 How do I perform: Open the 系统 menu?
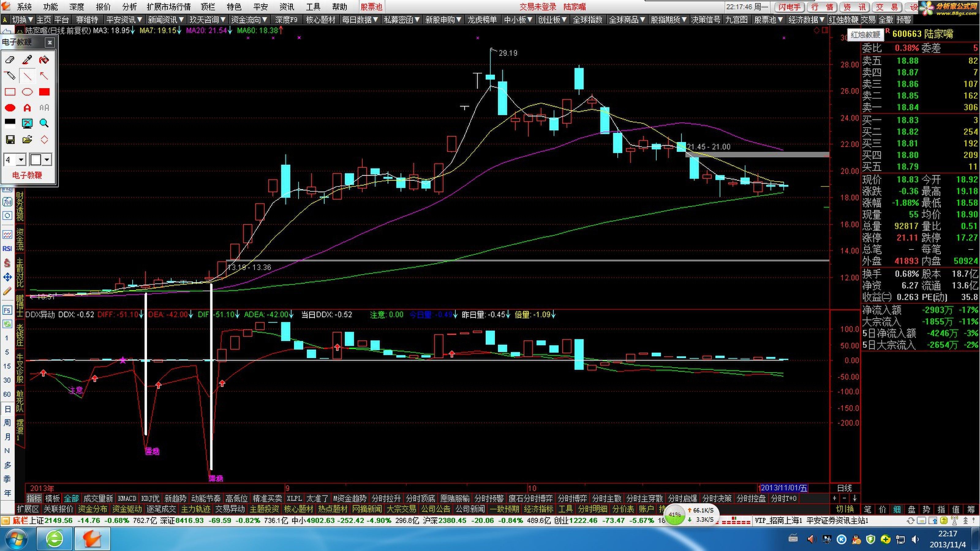coord(24,7)
